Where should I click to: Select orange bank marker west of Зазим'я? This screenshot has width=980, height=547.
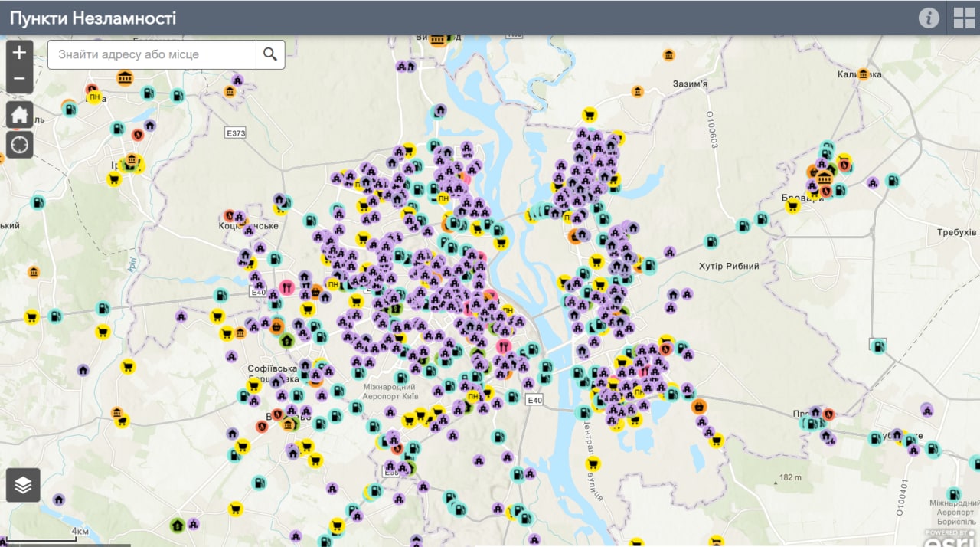tap(637, 92)
